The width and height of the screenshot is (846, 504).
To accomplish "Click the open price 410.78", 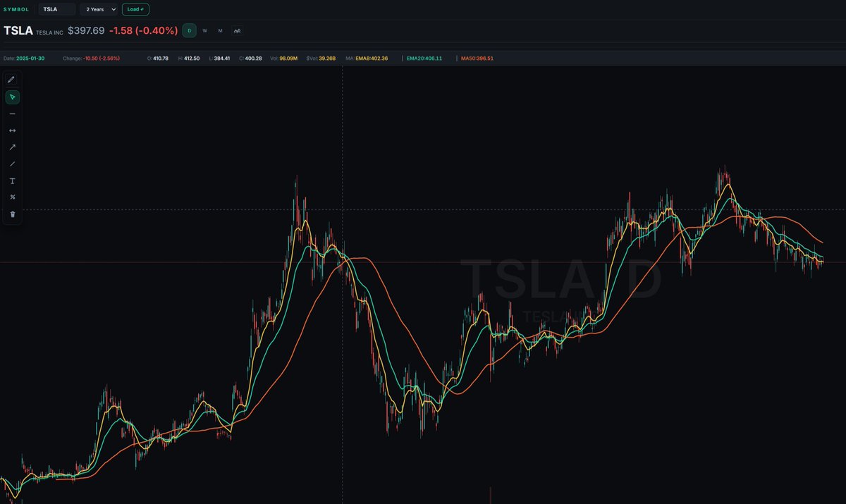I will [160, 58].
